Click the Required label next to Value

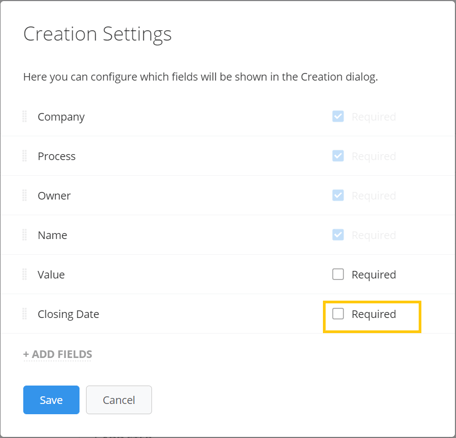pyautogui.click(x=374, y=275)
